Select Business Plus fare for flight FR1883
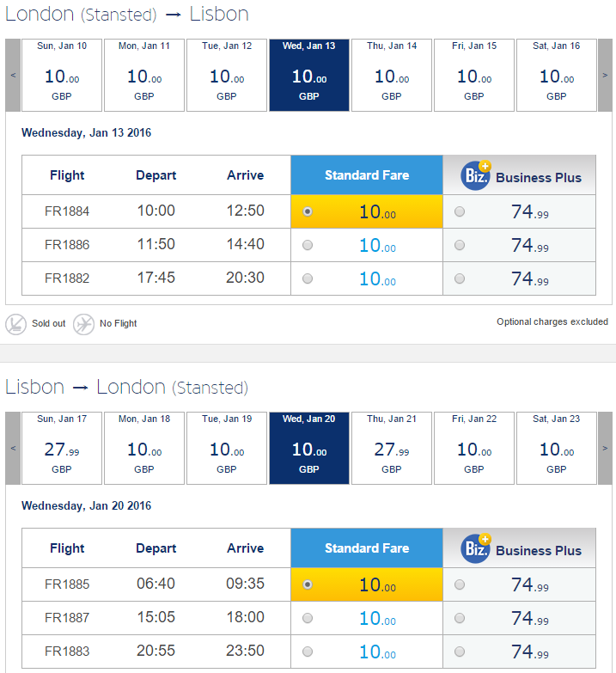This screenshot has width=616, height=673. coord(460,652)
